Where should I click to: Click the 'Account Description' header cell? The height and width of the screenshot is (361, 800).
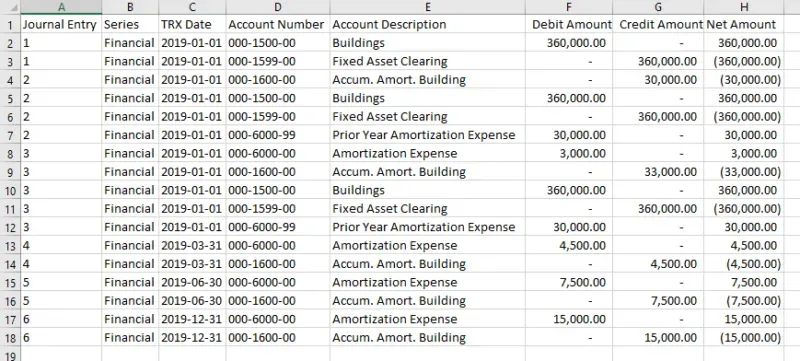pyautogui.click(x=428, y=24)
